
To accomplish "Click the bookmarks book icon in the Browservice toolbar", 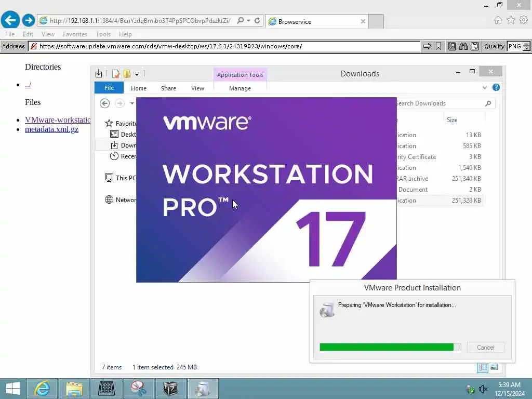I will point(451,46).
